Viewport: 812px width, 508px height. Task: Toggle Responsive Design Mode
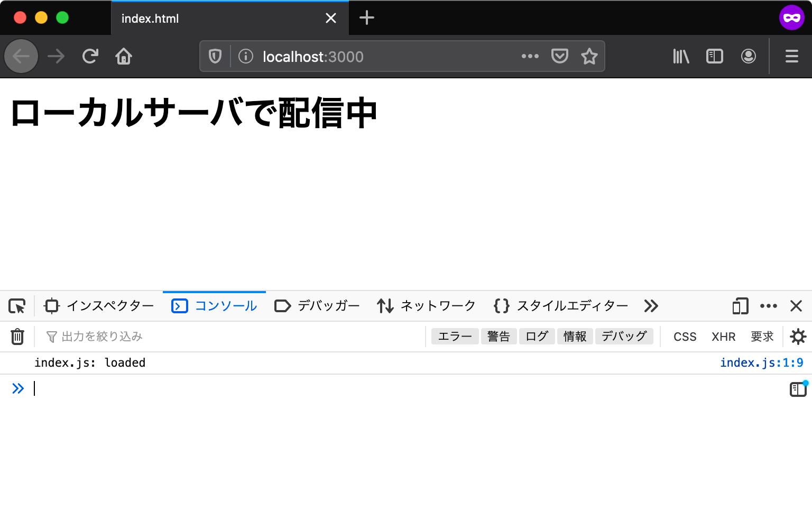[x=740, y=306]
